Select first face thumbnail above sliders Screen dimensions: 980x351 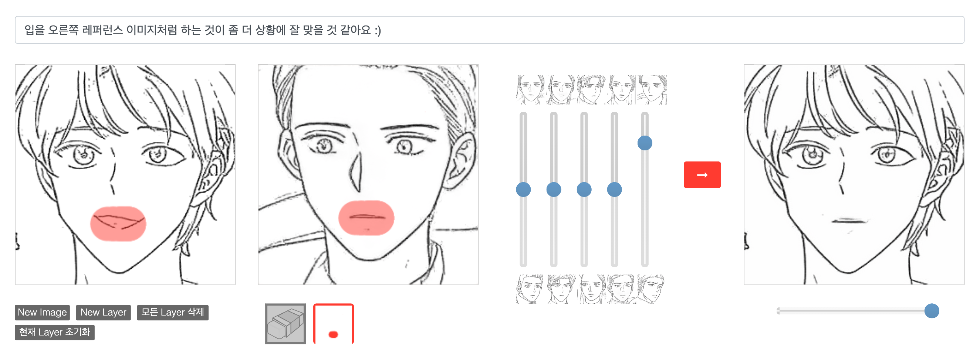coord(530,89)
